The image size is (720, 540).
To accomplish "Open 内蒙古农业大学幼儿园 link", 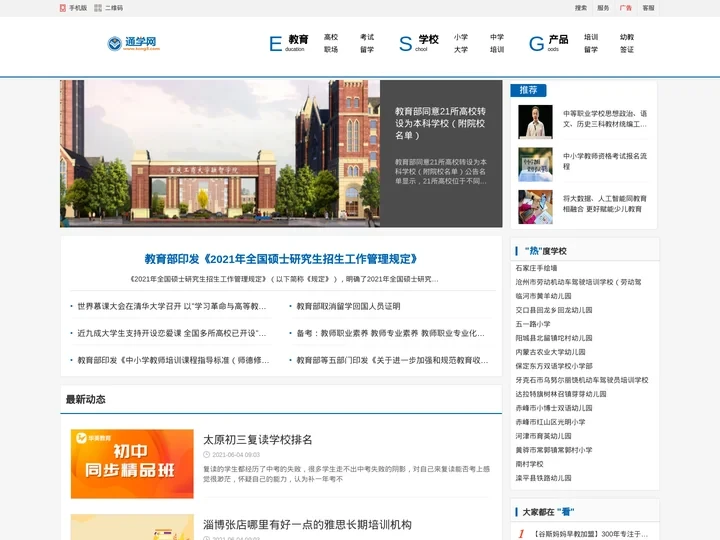I will pos(550,352).
